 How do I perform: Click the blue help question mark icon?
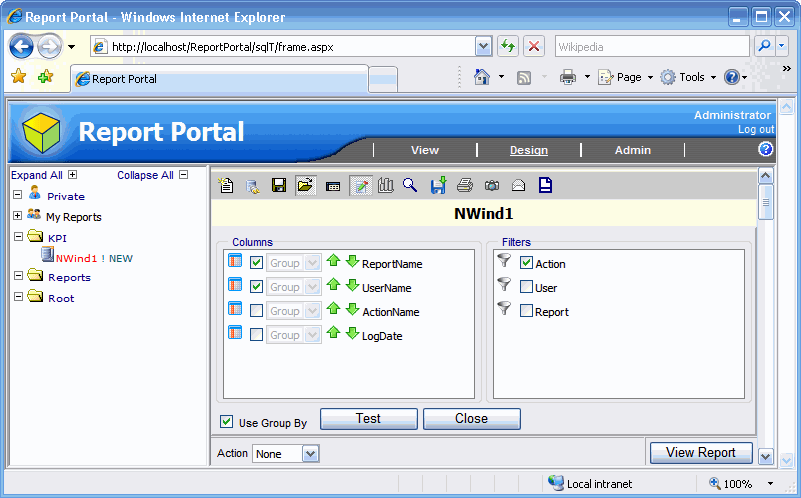click(766, 149)
